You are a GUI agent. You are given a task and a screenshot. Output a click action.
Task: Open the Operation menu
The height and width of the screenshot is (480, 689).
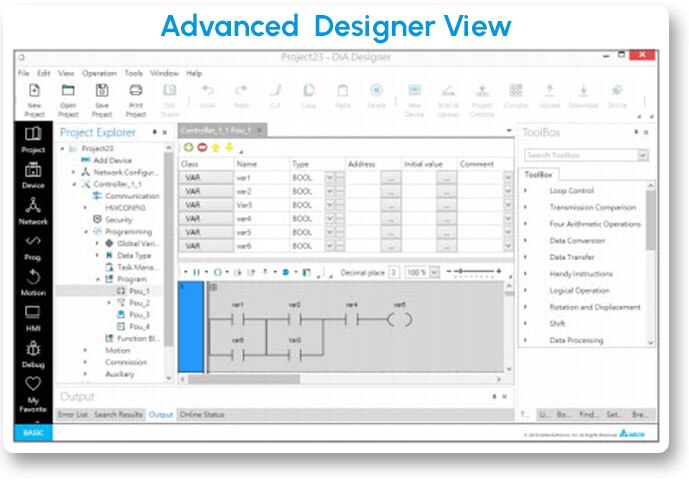(99, 73)
